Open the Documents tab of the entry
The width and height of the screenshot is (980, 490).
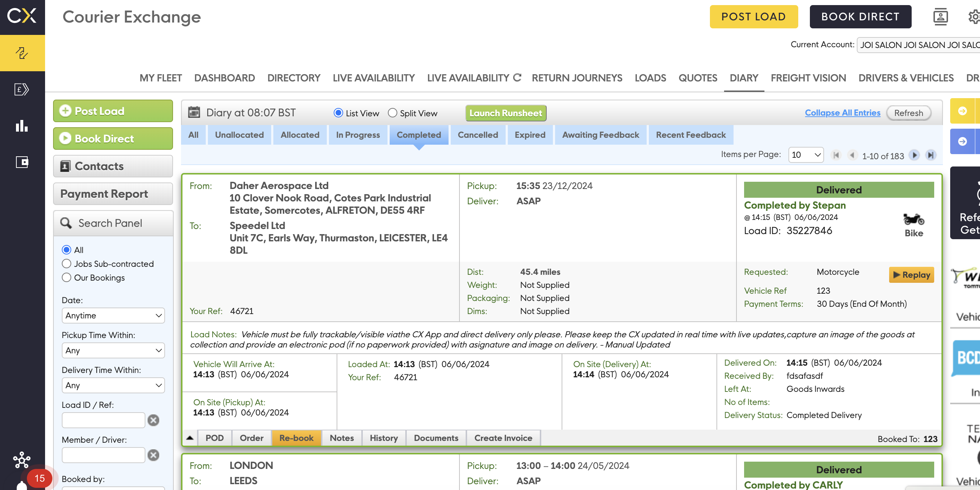pos(436,438)
